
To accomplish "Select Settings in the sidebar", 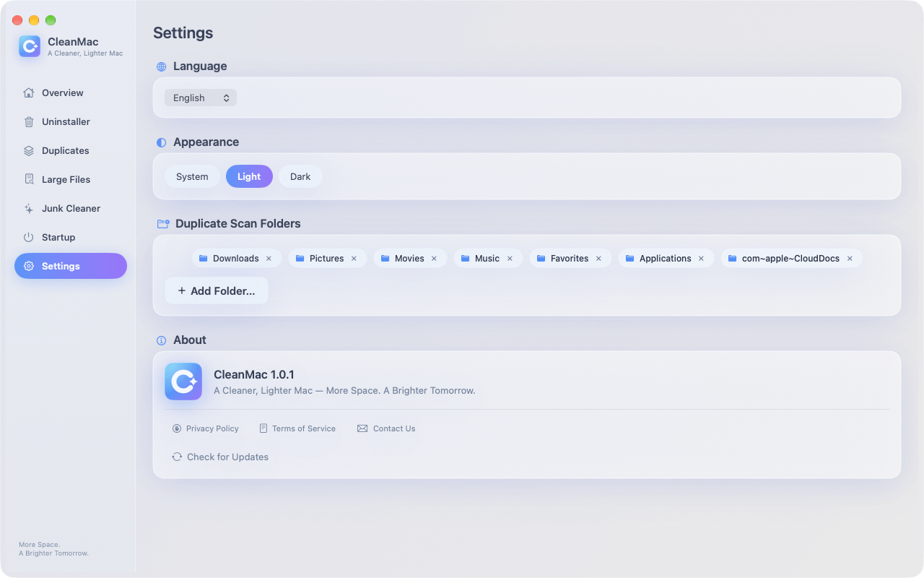I will click(71, 266).
